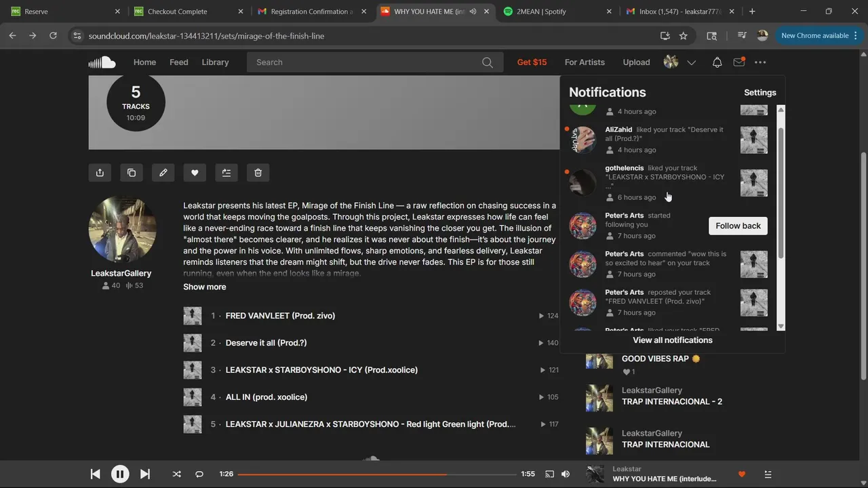
Task: Edit the playlist with pencil icon
Action: [x=163, y=173]
